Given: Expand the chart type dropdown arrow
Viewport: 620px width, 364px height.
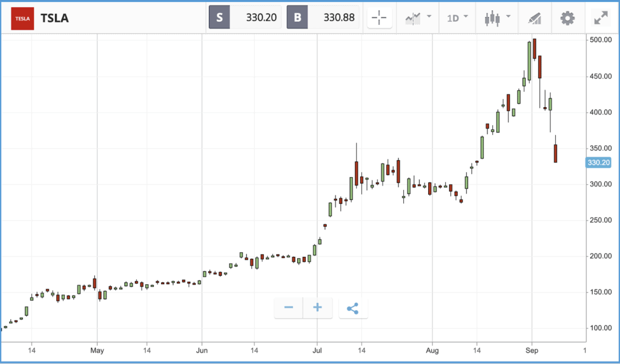Looking at the screenshot, I should coord(509,16).
